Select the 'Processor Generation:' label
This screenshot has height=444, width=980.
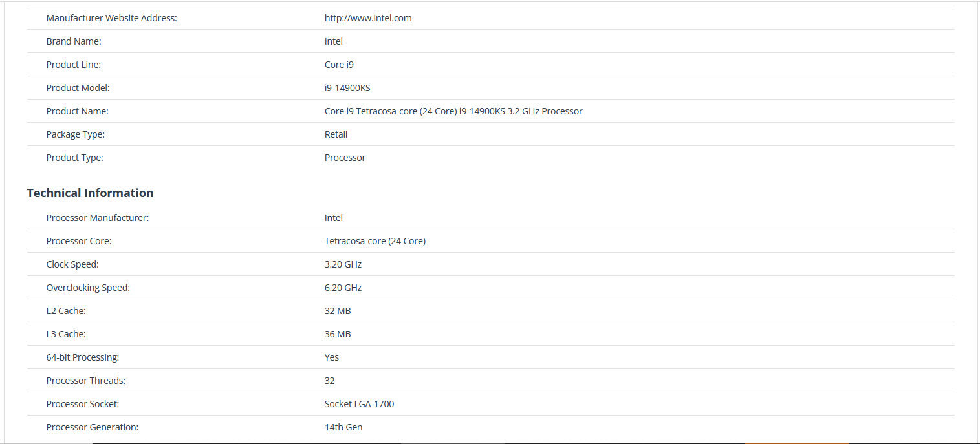click(x=93, y=427)
